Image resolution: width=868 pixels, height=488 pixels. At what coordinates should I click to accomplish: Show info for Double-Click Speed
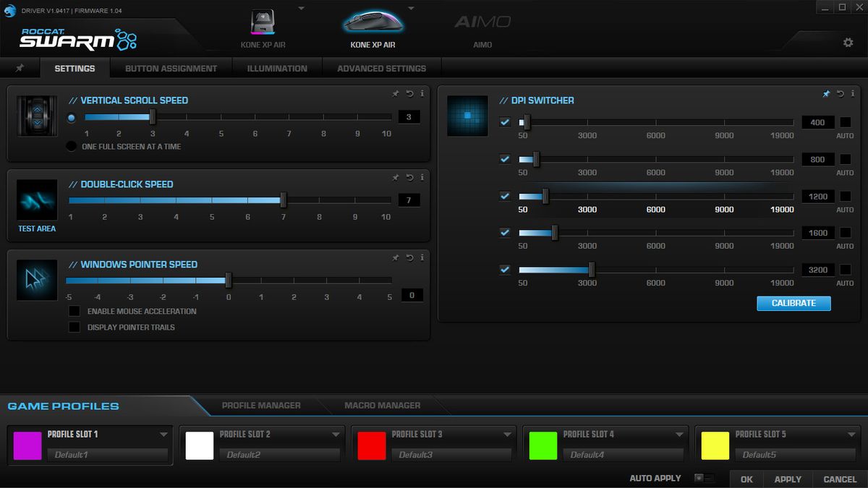(x=422, y=177)
